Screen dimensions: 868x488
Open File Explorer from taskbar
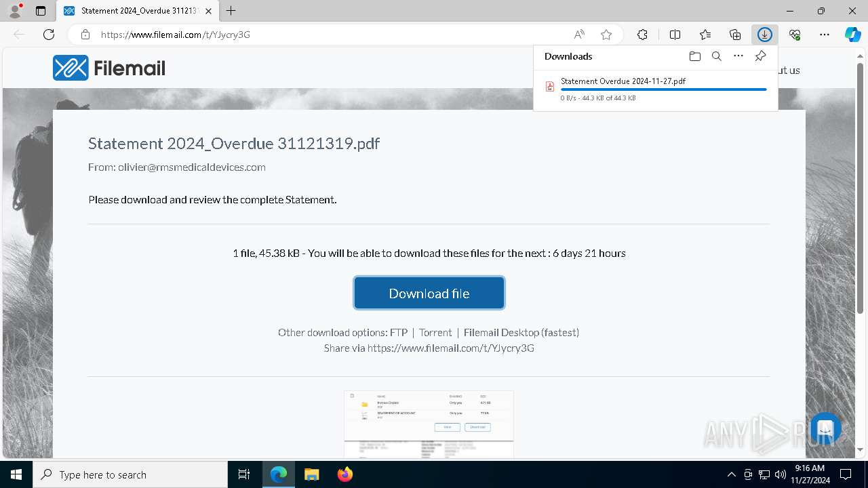(x=311, y=474)
